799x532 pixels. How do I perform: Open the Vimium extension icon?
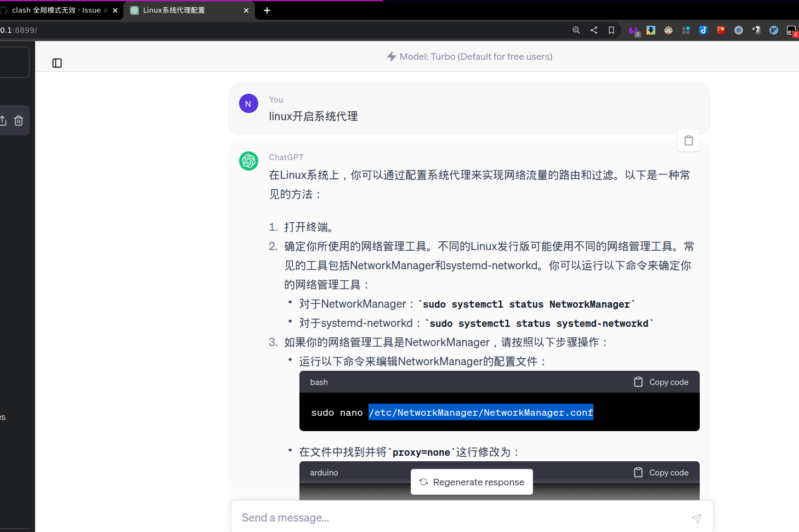(773, 30)
